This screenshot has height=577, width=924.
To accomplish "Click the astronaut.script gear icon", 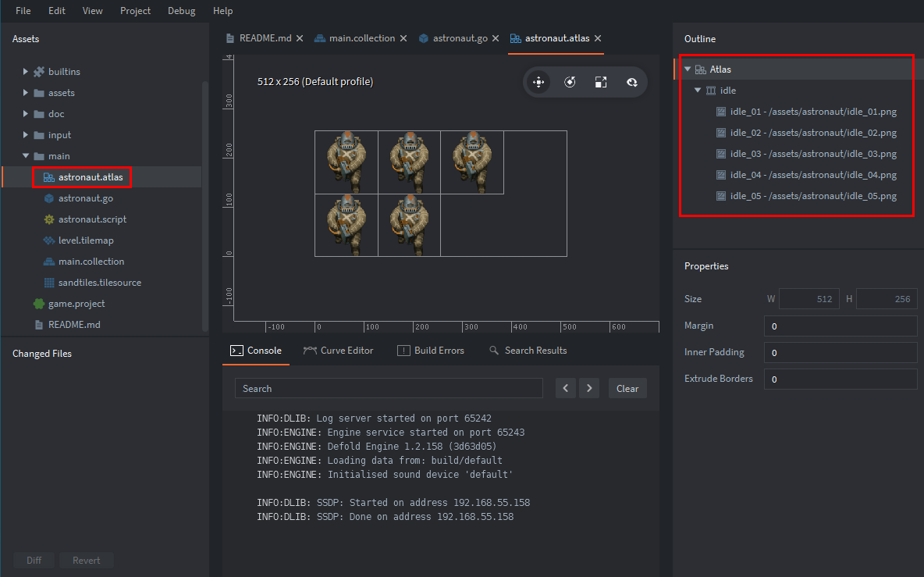I will pyautogui.click(x=49, y=219).
